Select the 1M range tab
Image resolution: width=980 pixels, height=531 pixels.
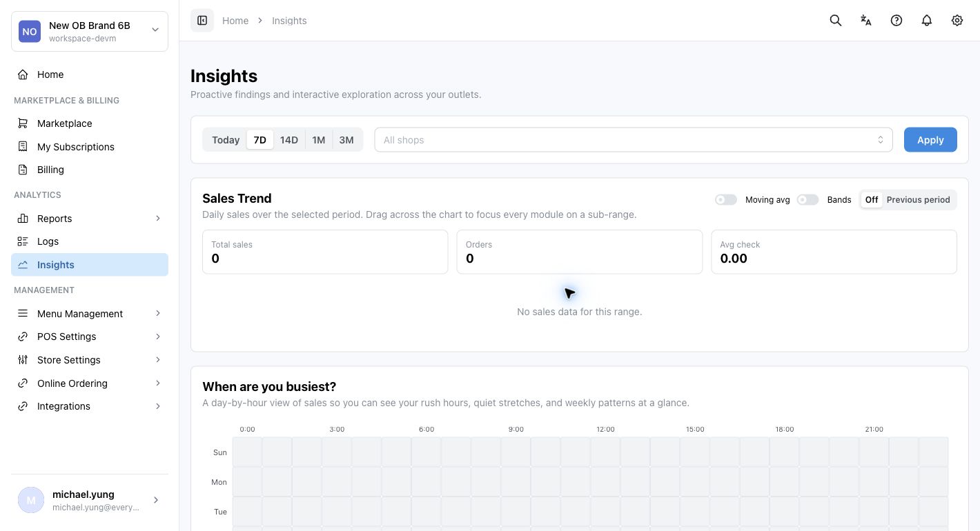click(318, 140)
